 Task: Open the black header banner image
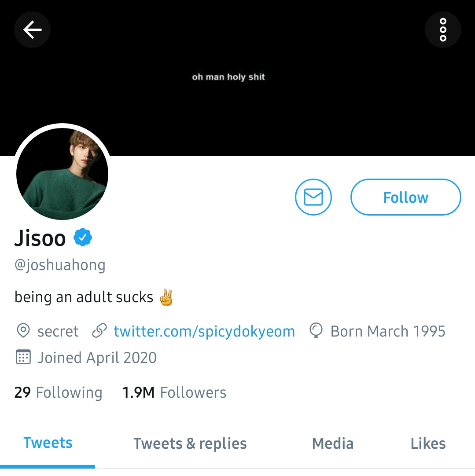238,78
